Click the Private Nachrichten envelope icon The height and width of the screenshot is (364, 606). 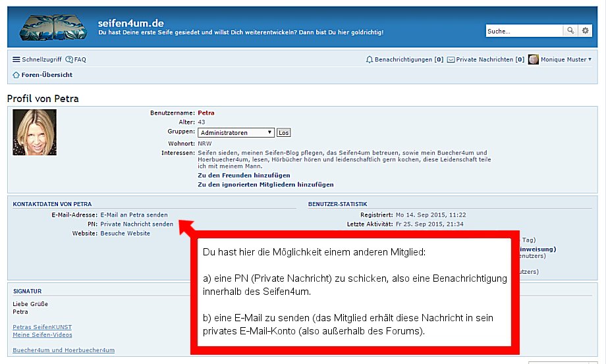[x=451, y=59]
